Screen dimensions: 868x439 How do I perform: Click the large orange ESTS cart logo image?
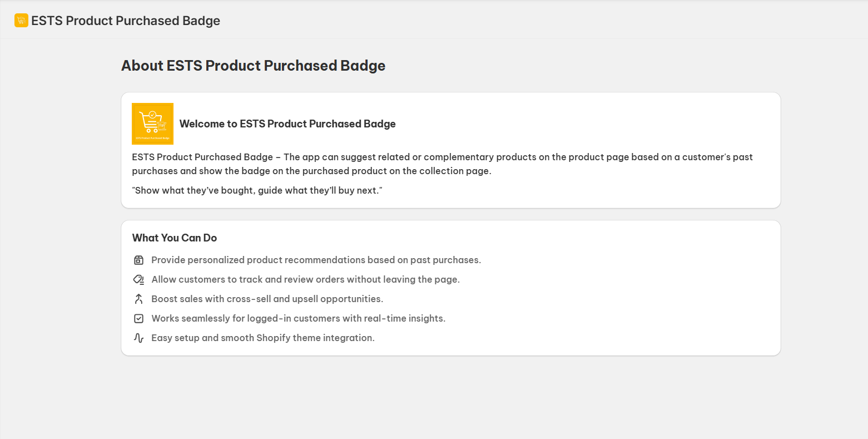(x=152, y=124)
